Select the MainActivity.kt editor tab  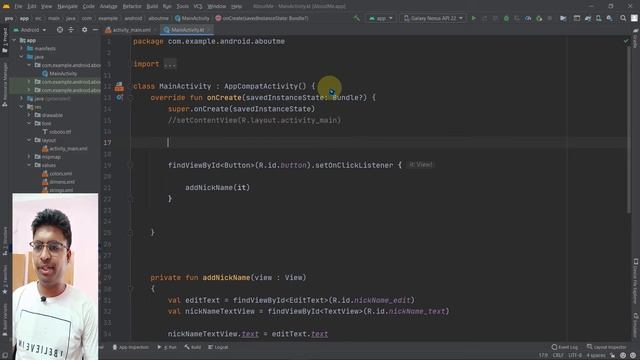tap(187, 30)
